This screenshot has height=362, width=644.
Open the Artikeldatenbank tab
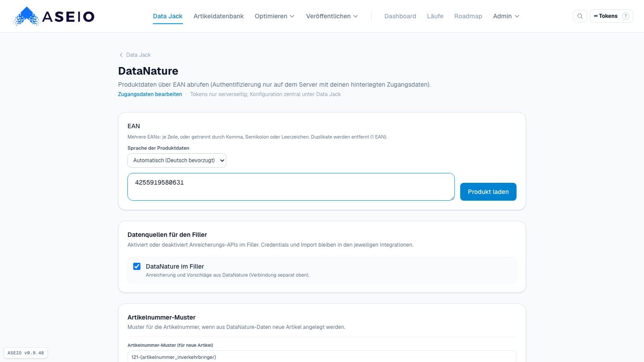(219, 16)
